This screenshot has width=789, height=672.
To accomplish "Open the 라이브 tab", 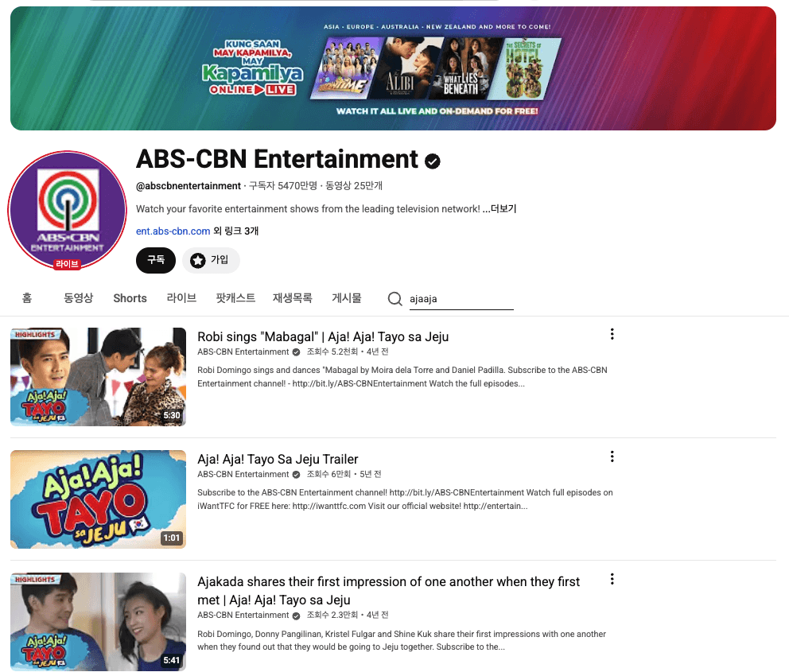I will tap(181, 298).
